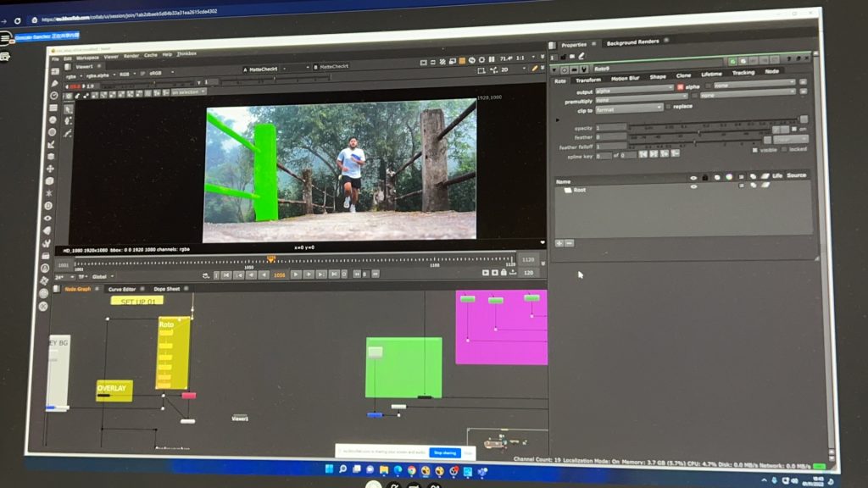Open the Global frame range dropdown
Image resolution: width=868 pixels, height=488 pixels.
click(x=103, y=277)
